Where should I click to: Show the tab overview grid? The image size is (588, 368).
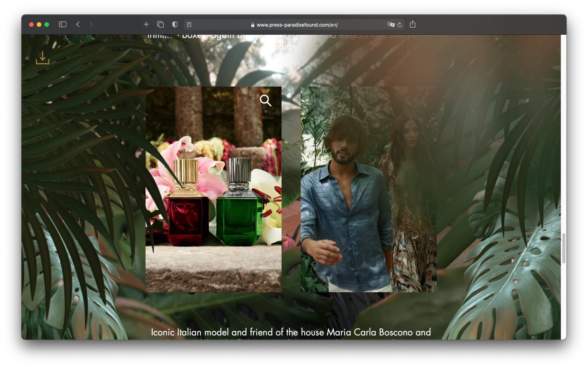coord(160,24)
